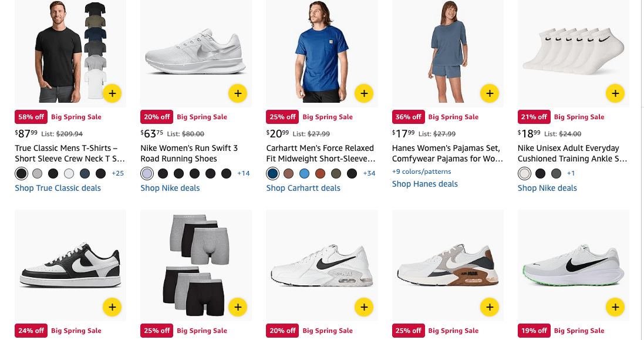Add green-soled Nike running shoe to cart

(615, 307)
